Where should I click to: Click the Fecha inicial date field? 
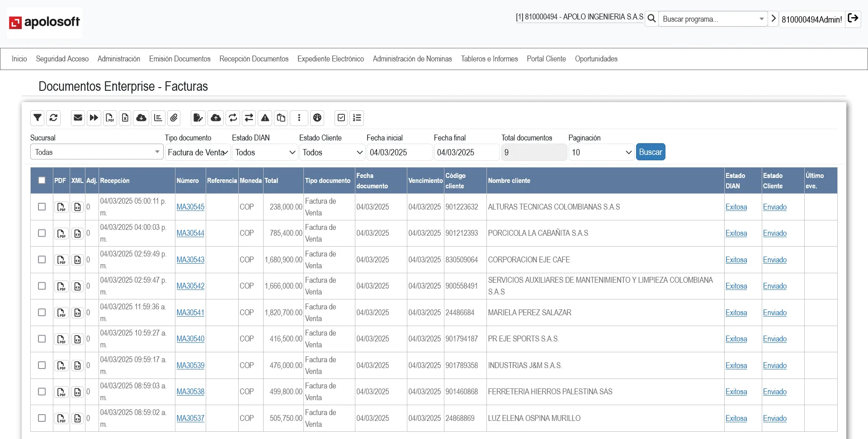(399, 152)
